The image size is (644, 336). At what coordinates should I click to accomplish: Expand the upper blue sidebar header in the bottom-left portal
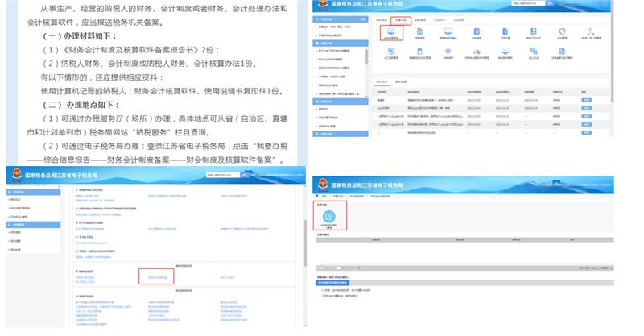(33, 192)
